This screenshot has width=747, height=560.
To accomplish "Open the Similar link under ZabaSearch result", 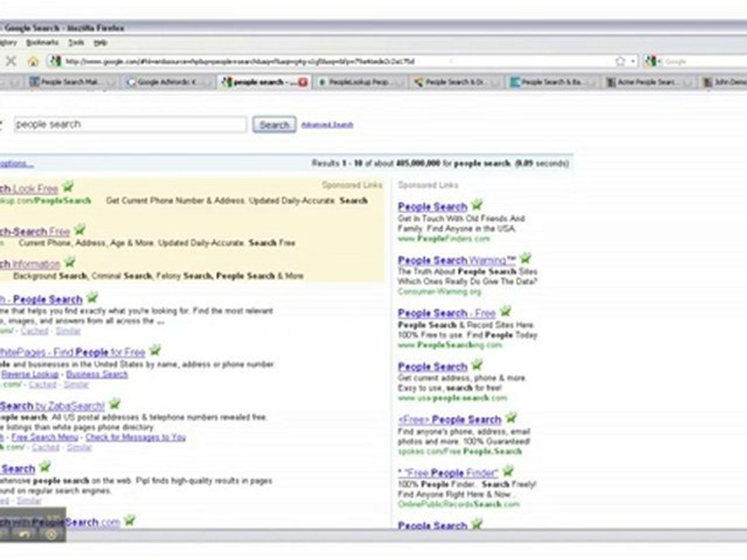I will [x=79, y=447].
